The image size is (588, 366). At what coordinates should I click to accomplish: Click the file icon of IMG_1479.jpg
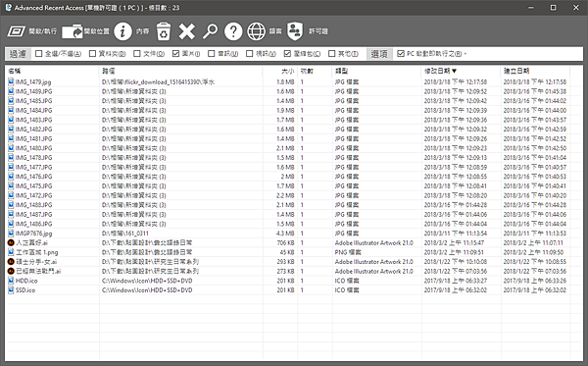coord(11,81)
